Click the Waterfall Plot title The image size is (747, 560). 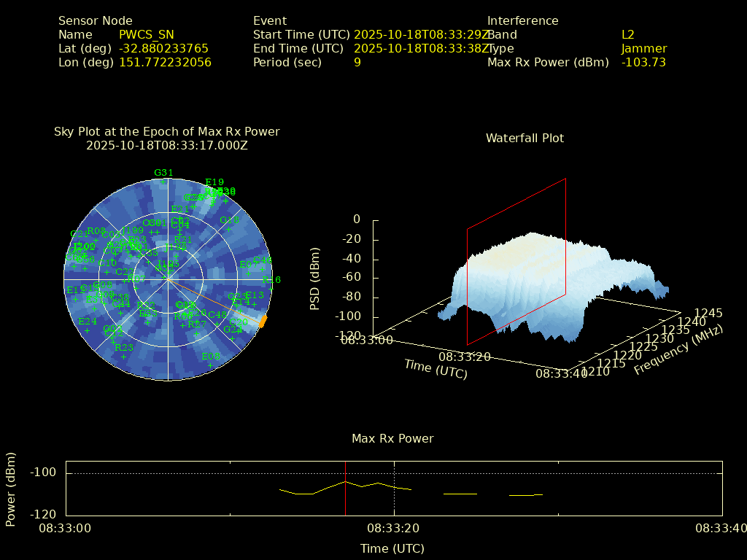[525, 138]
